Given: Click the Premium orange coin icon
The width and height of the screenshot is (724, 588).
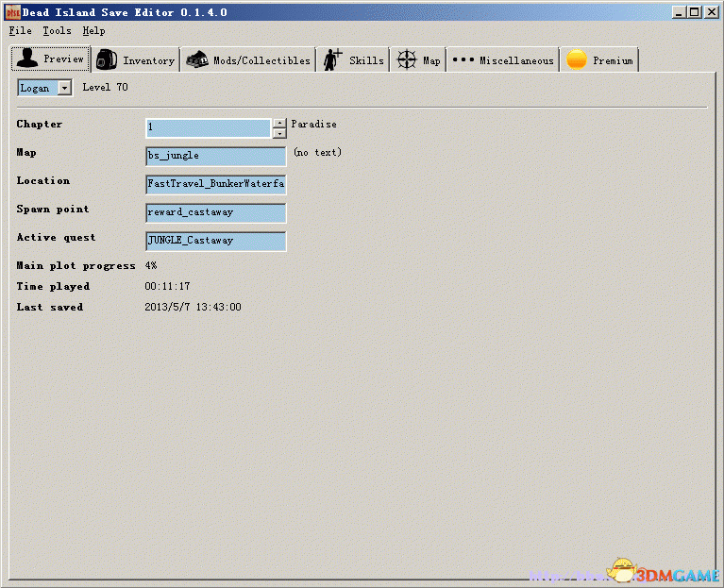Looking at the screenshot, I should click(577, 59).
